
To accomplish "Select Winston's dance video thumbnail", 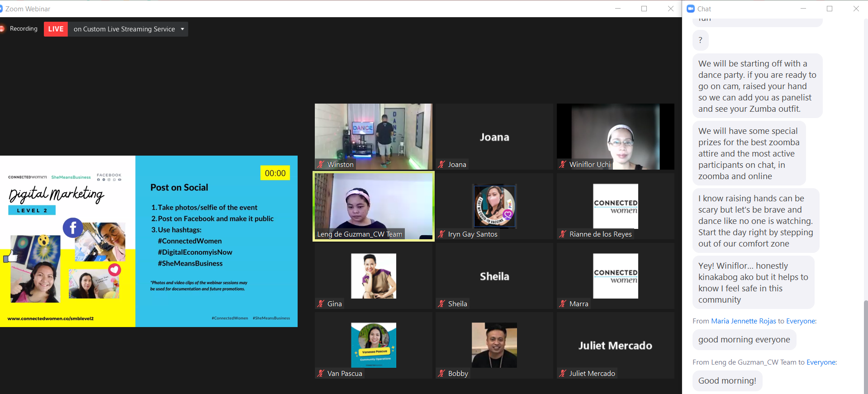I will [374, 137].
